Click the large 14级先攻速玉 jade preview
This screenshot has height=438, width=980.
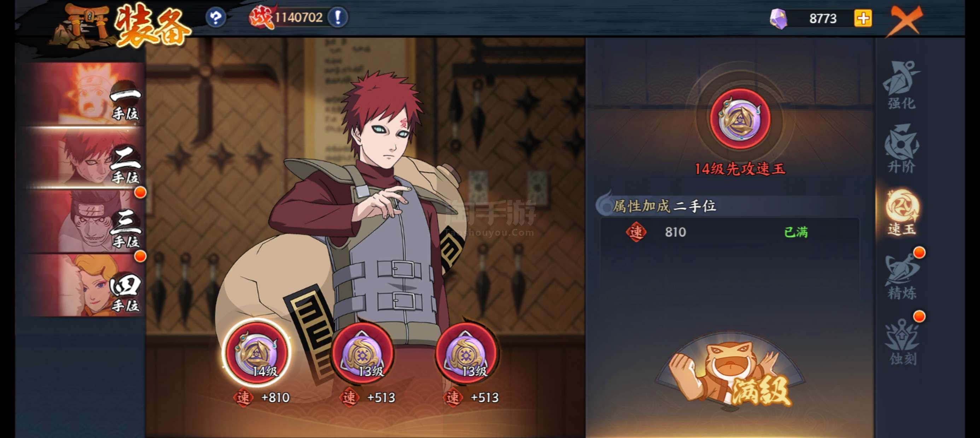point(740,118)
